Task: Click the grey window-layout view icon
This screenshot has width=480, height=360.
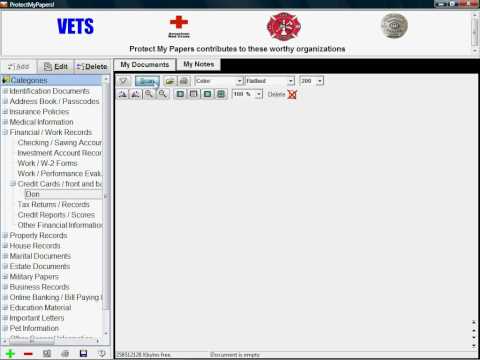Action: pos(194,94)
